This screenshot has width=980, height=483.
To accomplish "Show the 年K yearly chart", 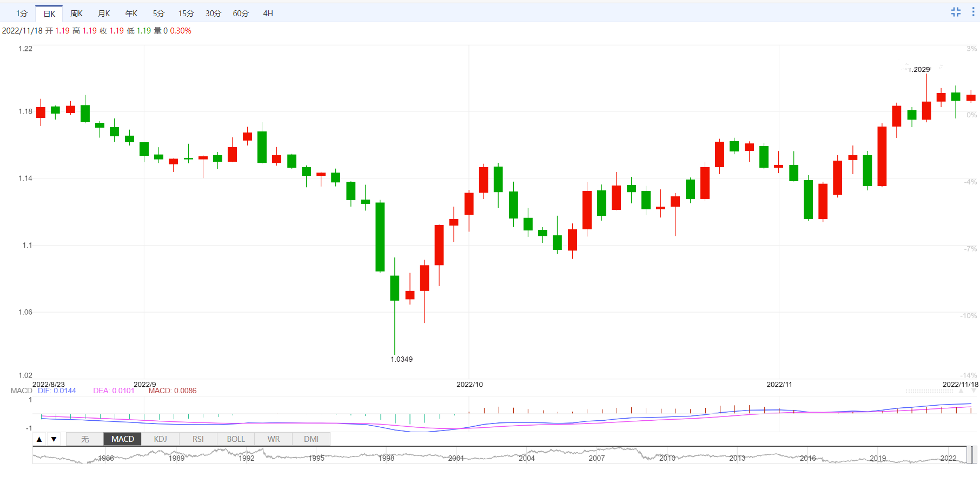I will (131, 14).
